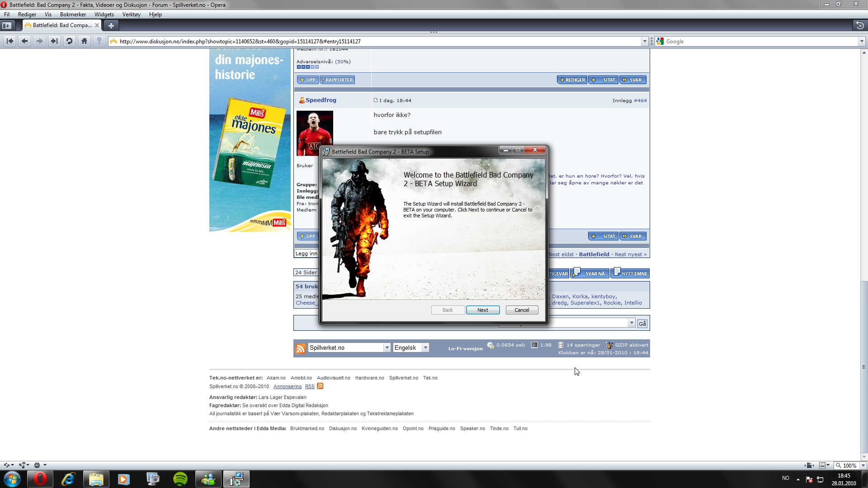
Task: Click the Gå button
Action: pos(642,324)
